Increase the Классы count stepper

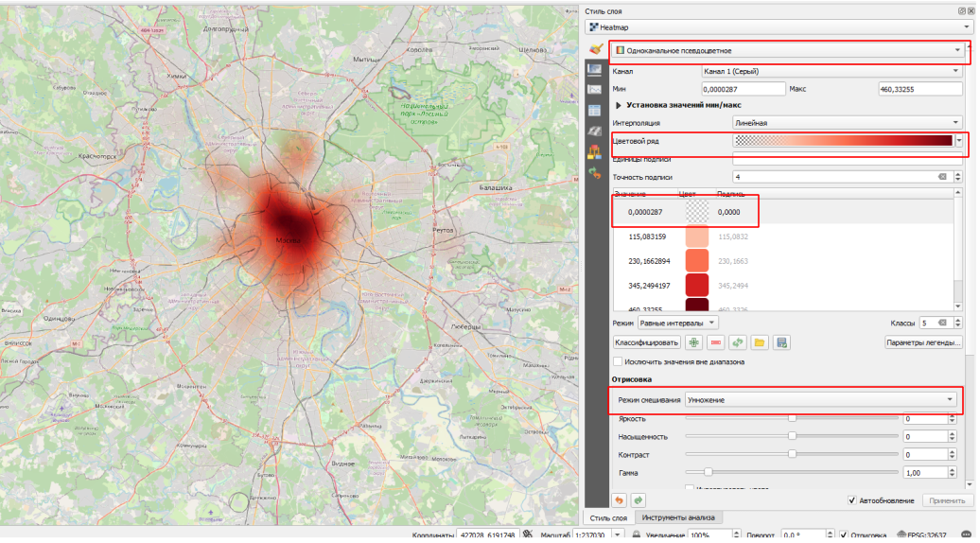click(x=957, y=321)
